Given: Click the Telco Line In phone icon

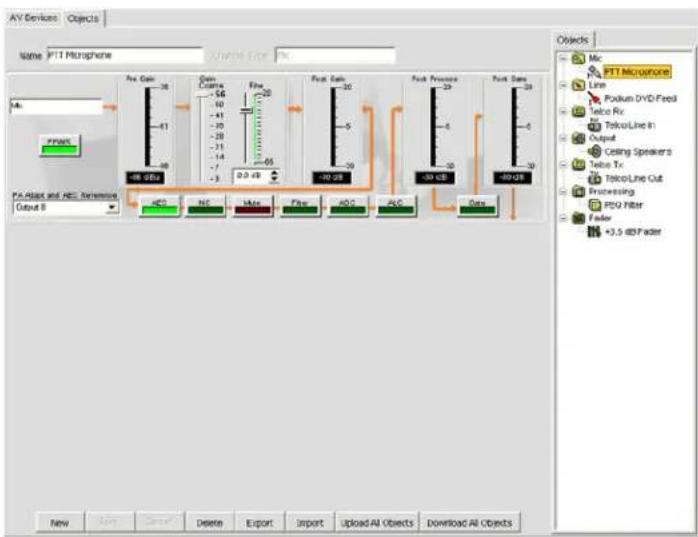Looking at the screenshot, I should pyautogui.click(x=594, y=125).
